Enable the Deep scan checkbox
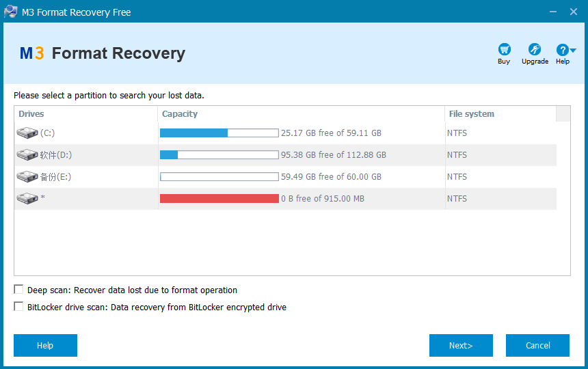Viewport: 588px width, 369px height. coord(18,289)
